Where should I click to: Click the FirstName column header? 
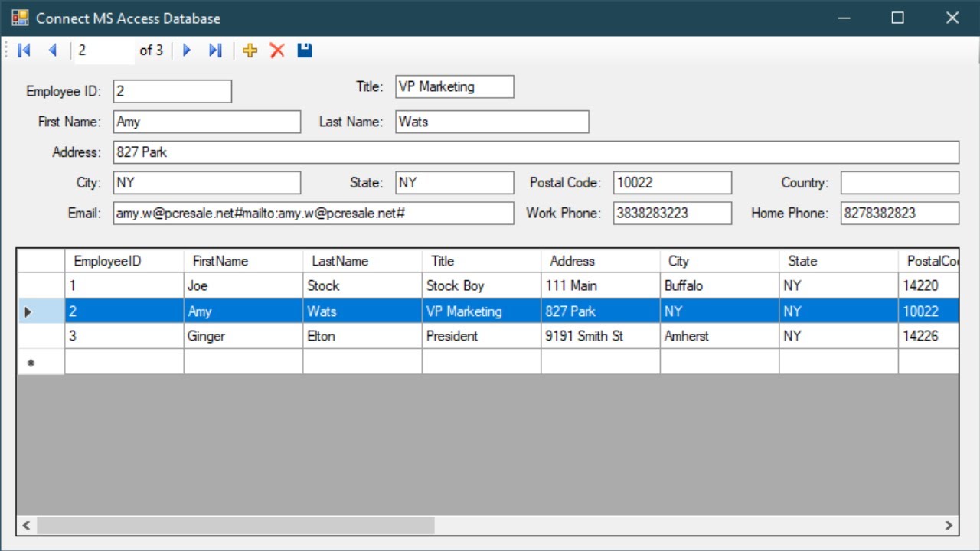243,261
